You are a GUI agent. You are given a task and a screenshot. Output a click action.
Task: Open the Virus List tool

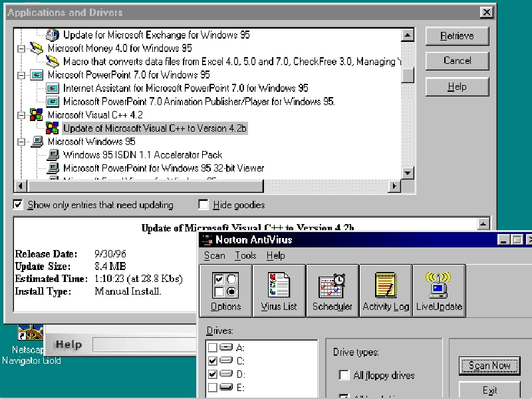pos(279,291)
